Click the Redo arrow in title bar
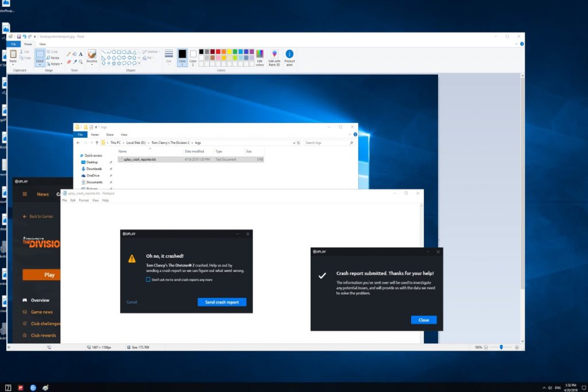 [x=30, y=37]
